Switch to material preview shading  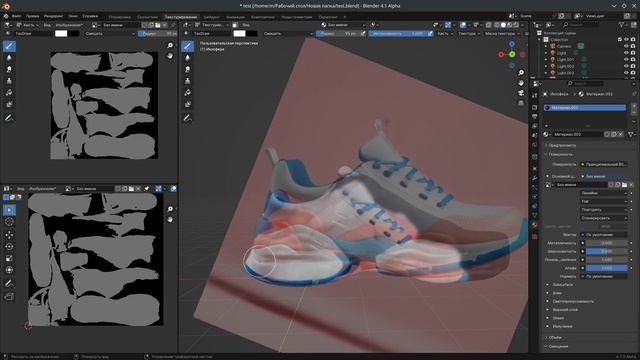[x=510, y=25]
